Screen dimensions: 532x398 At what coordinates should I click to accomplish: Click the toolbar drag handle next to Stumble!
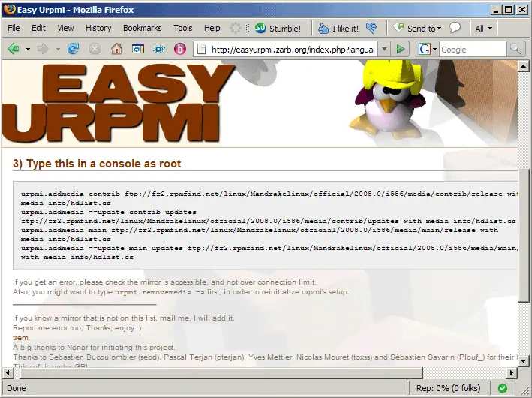(x=248, y=29)
